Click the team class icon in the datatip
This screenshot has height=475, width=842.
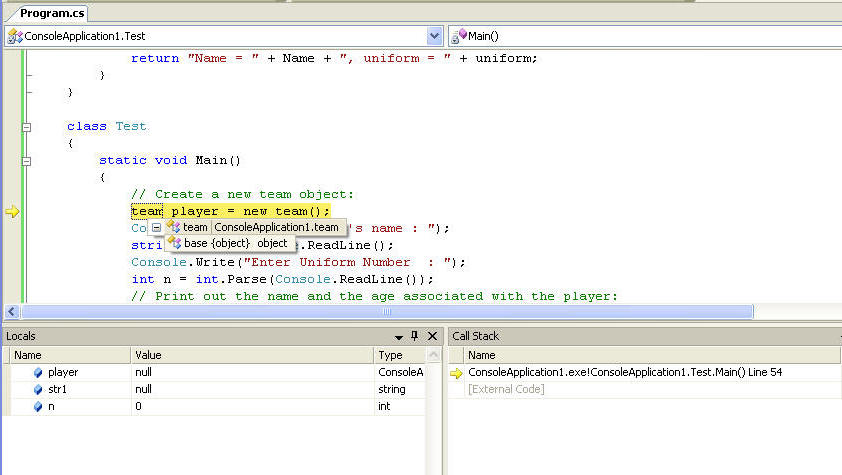(x=172, y=228)
